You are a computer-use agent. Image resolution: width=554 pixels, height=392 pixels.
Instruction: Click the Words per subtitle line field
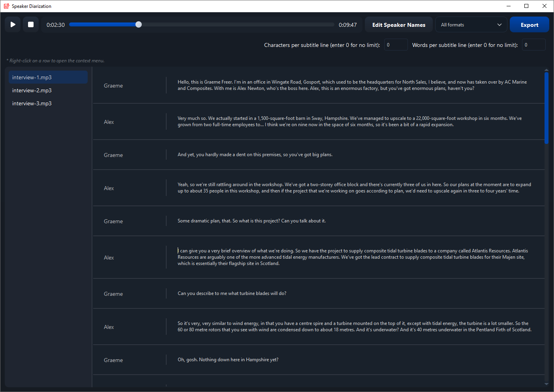point(533,45)
